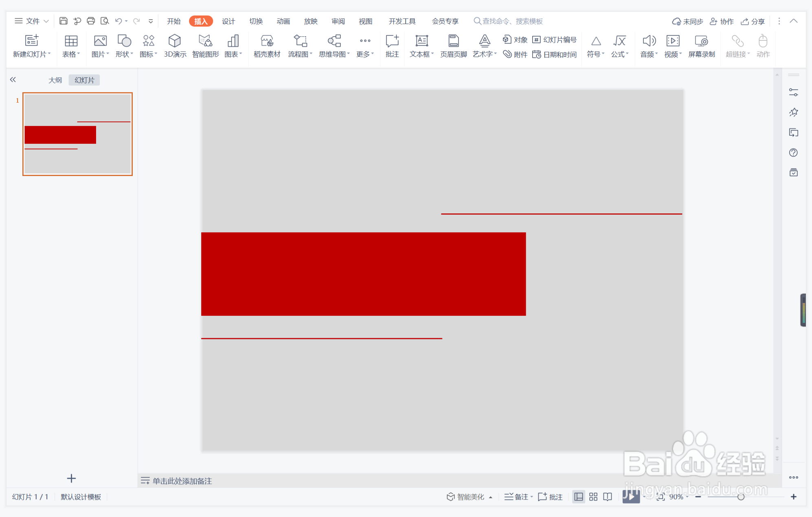This screenshot has width=812, height=517.
Task: Select slide 1 thumbnail
Action: [x=77, y=134]
